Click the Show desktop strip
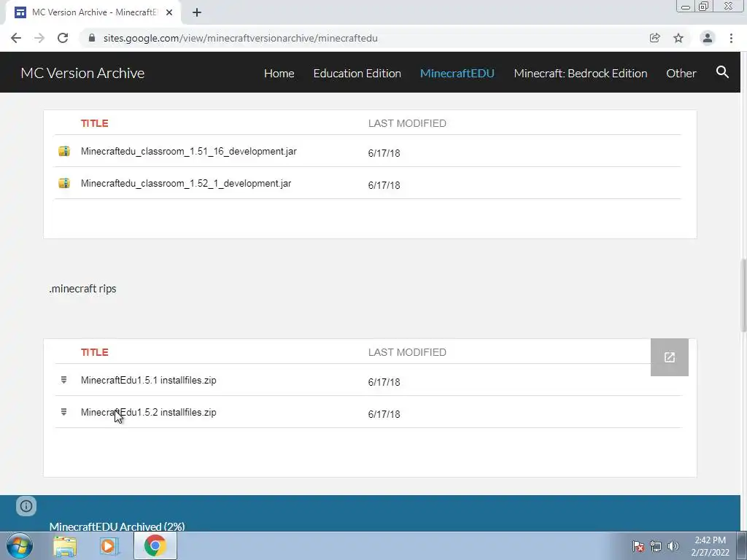The height and width of the screenshot is (560, 747). tap(742, 545)
